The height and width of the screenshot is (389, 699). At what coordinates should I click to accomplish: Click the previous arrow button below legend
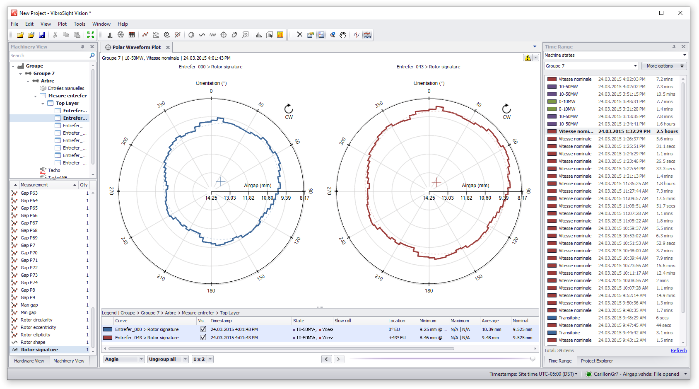(x=327, y=359)
